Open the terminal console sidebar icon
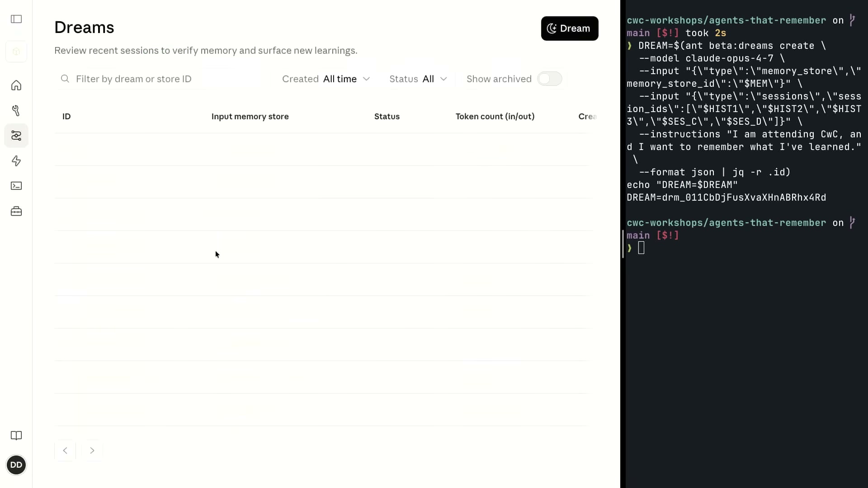 16,186
